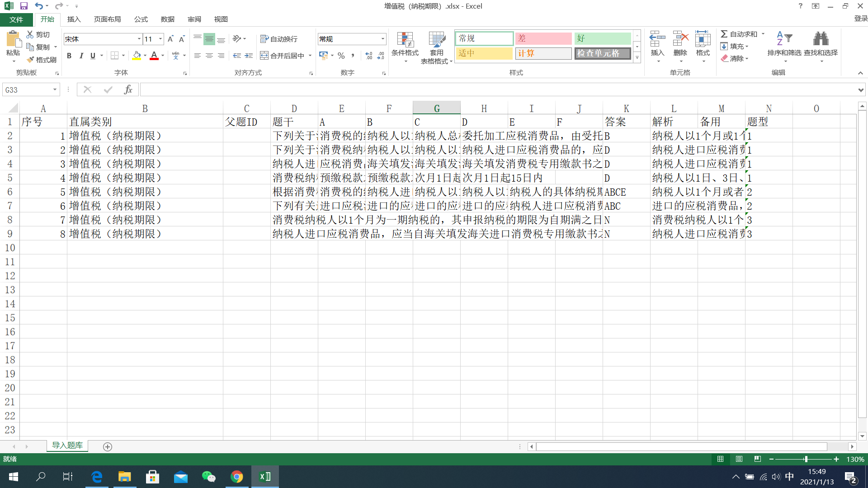Add a new sheet with plus icon
Image resolution: width=868 pixels, height=488 pixels.
pos(108,446)
